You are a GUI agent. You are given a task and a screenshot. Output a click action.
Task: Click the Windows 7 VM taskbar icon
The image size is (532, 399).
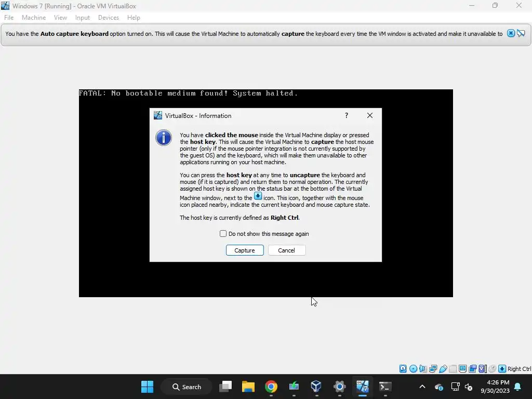(362, 387)
